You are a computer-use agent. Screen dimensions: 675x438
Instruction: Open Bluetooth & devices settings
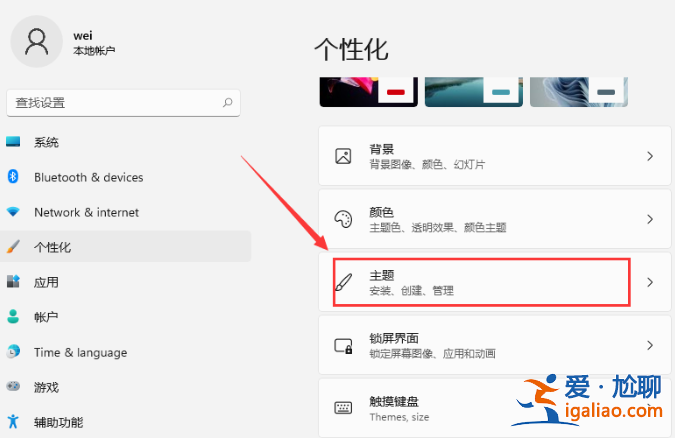[125, 177]
